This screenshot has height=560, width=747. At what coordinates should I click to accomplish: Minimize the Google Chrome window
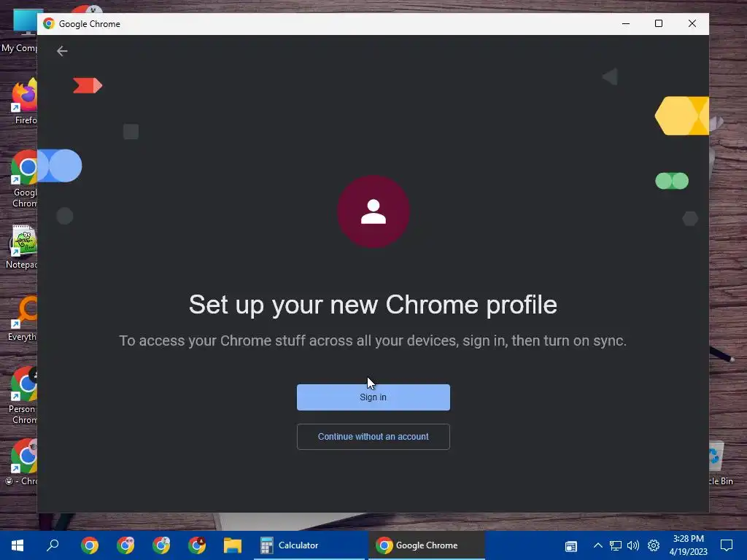[625, 23]
